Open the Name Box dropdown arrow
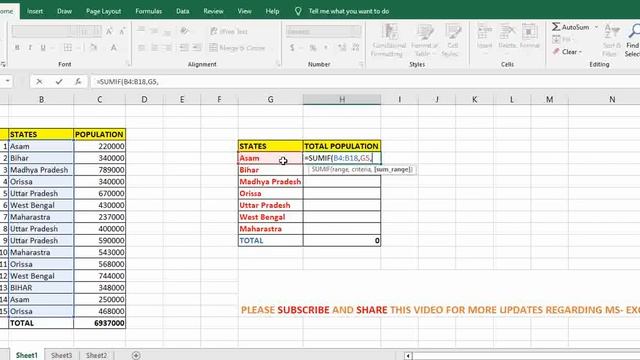This screenshot has height=360, width=640. click(8, 82)
